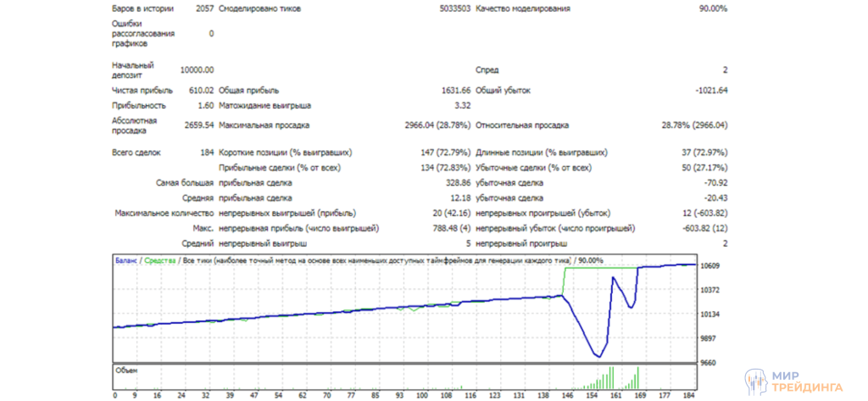868x401 pixels.
Task: Click the green Средства legend label
Action: coord(161,260)
